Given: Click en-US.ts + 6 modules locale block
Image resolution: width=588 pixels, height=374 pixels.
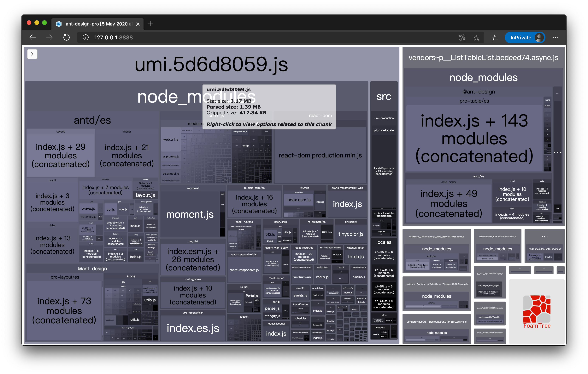Looking at the screenshot, I should click(384, 304).
